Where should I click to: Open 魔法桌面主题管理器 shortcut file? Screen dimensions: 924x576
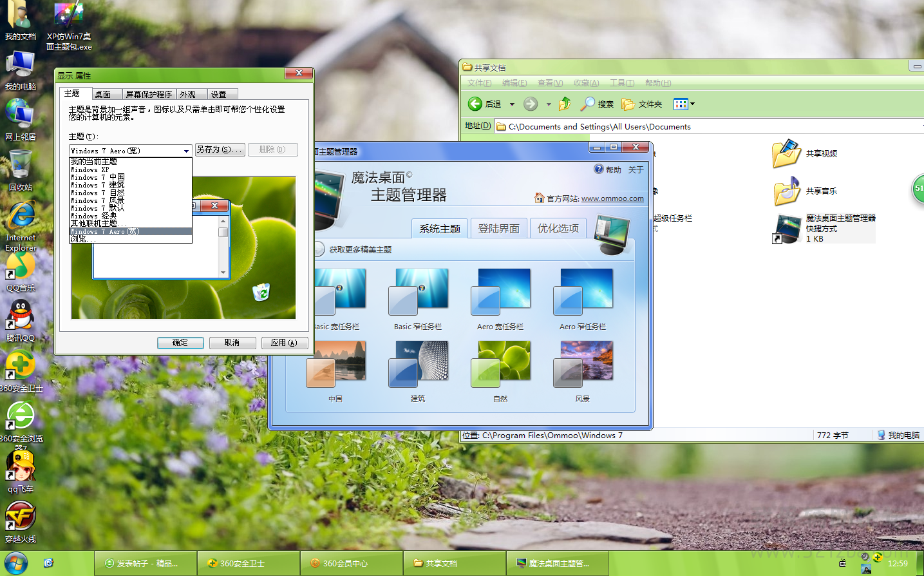tap(824, 229)
